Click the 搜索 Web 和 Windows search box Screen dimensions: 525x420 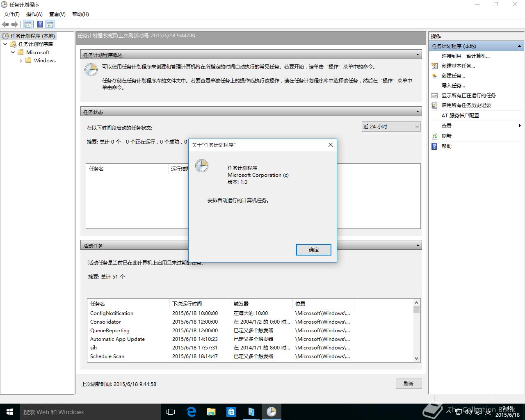point(90,412)
